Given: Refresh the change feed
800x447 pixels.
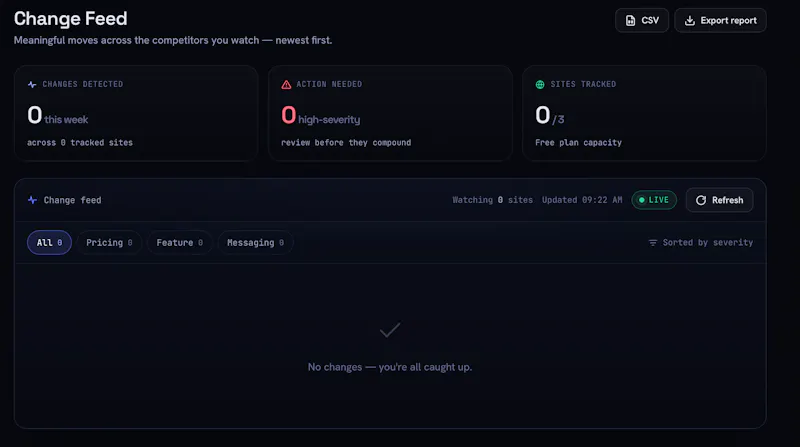Looking at the screenshot, I should point(719,200).
